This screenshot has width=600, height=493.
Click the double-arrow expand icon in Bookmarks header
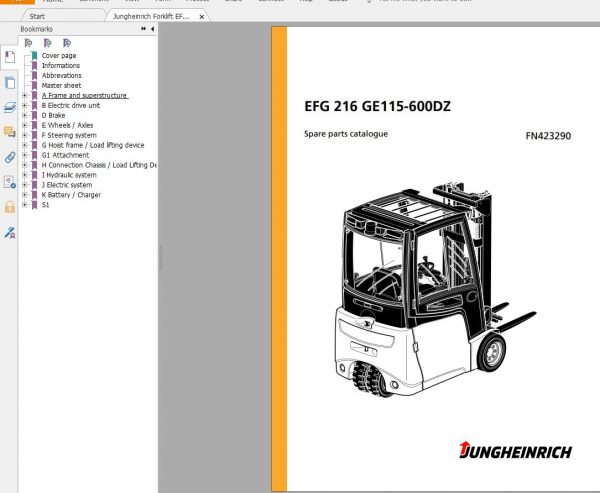[143, 29]
